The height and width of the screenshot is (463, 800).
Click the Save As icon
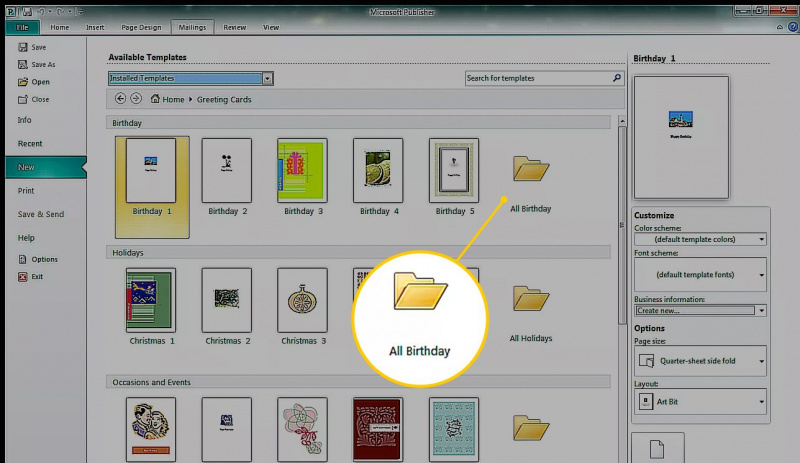tap(22, 64)
